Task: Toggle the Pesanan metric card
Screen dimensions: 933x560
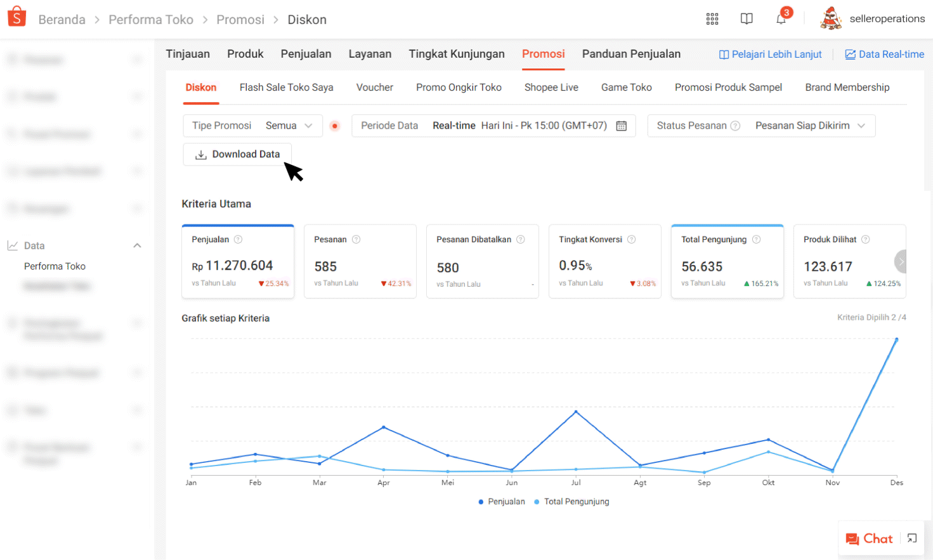Action: tap(360, 261)
